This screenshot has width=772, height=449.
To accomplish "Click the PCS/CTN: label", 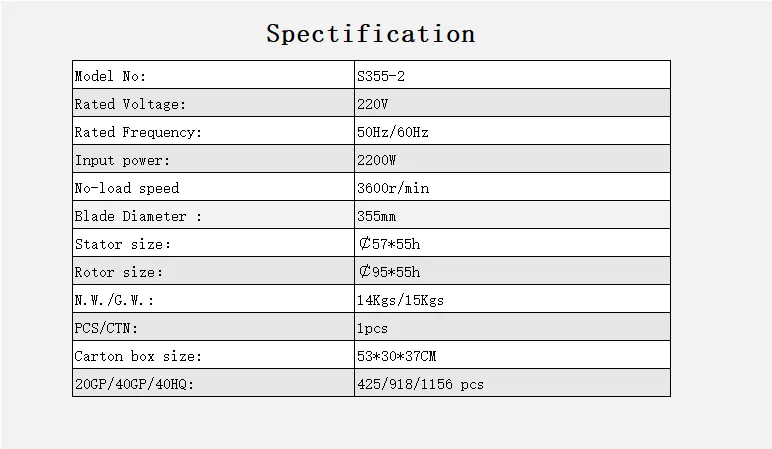I will click(x=106, y=328).
